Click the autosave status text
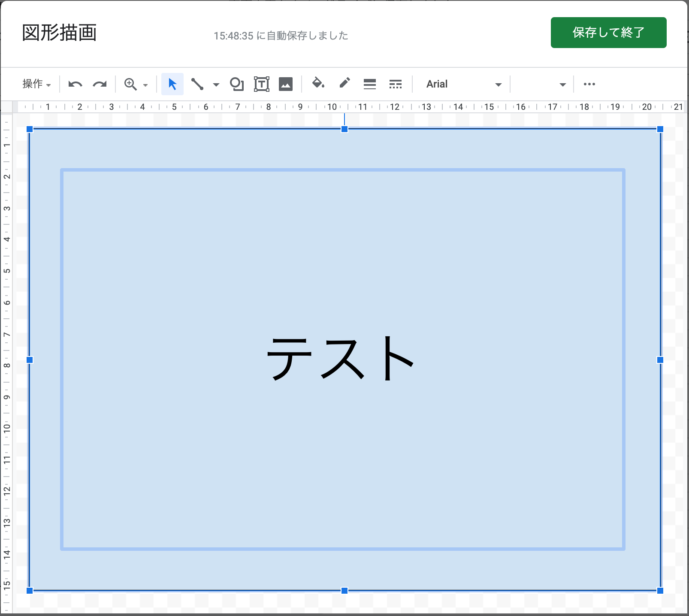 (x=281, y=36)
